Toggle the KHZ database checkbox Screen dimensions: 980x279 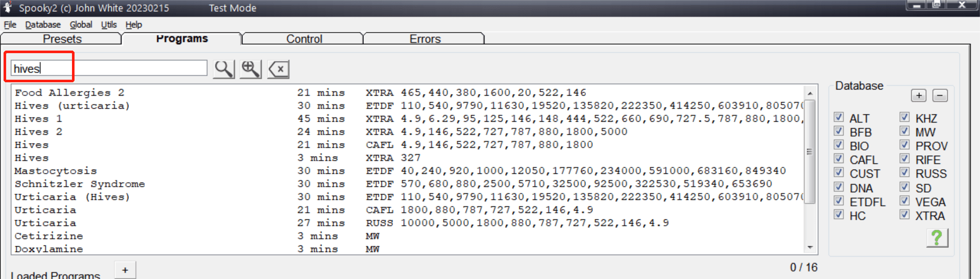tap(904, 117)
